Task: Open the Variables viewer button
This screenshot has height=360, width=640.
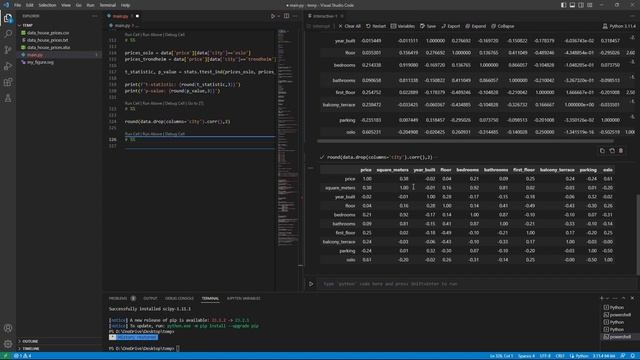Action: [403, 26]
